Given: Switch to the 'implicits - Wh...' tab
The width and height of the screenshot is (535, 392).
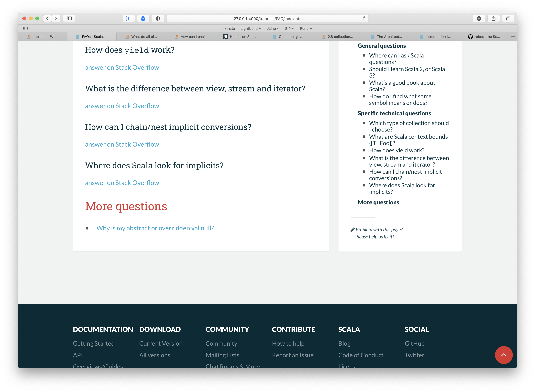Looking at the screenshot, I should [x=43, y=36].
